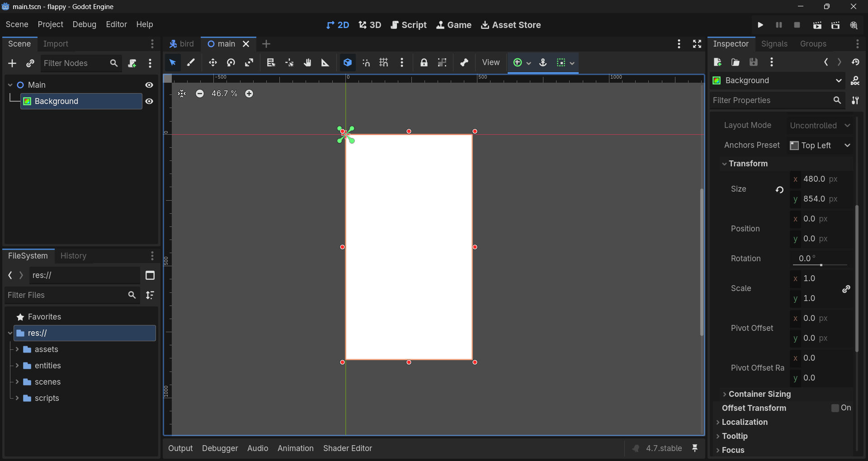Click the 4.7.stable version label
Viewport: 868px width, 461px height.
pyautogui.click(x=664, y=448)
